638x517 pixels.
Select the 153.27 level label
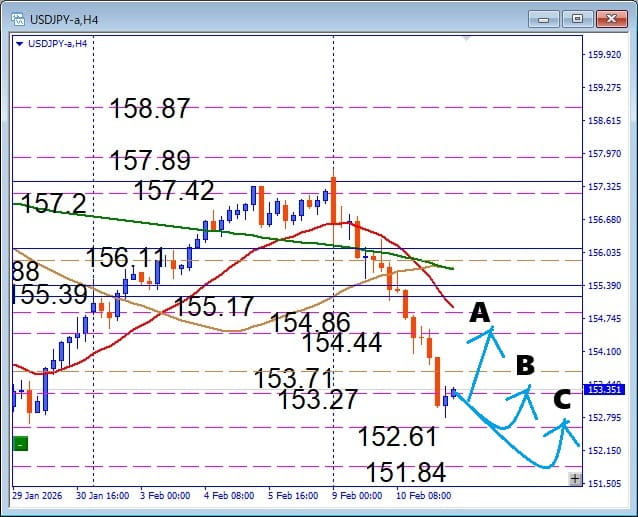pos(318,399)
